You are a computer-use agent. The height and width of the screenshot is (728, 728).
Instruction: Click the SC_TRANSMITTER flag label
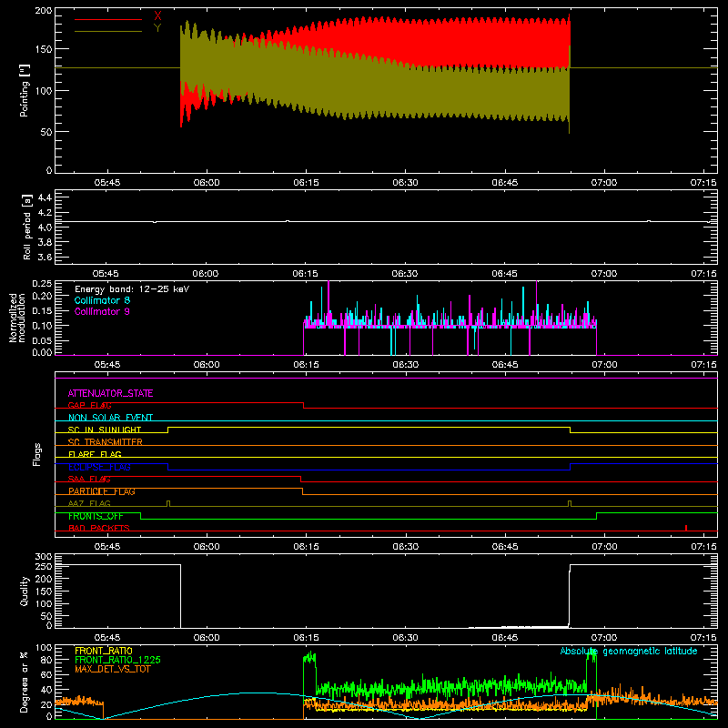pyautogui.click(x=106, y=442)
